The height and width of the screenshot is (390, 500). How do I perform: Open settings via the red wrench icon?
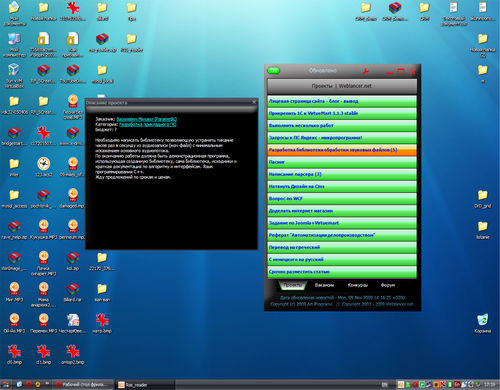[x=366, y=71]
